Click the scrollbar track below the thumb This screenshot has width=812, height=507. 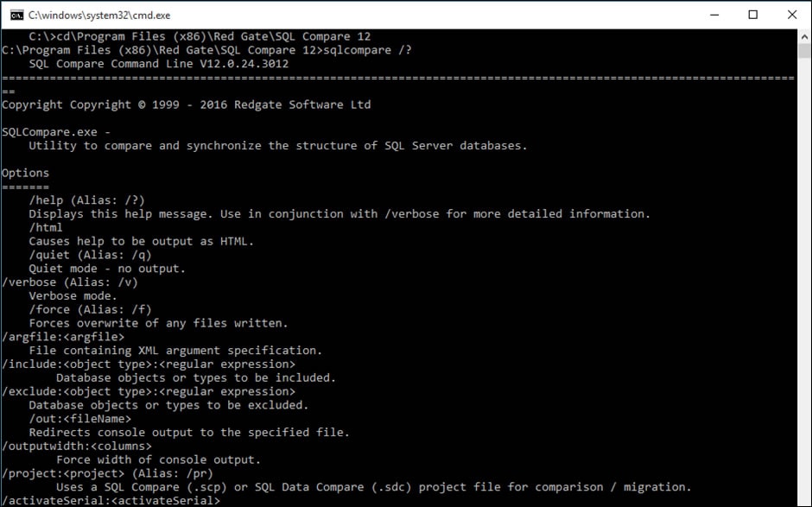[803, 259]
